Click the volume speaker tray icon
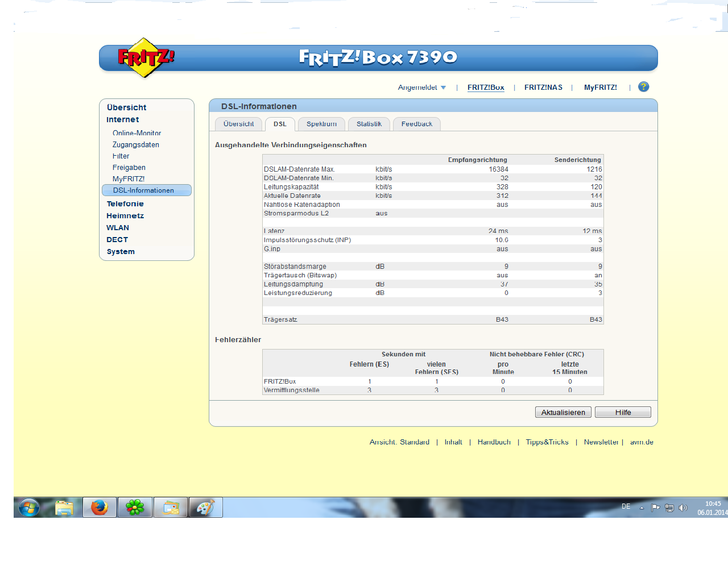The width and height of the screenshot is (728, 582). [683, 508]
